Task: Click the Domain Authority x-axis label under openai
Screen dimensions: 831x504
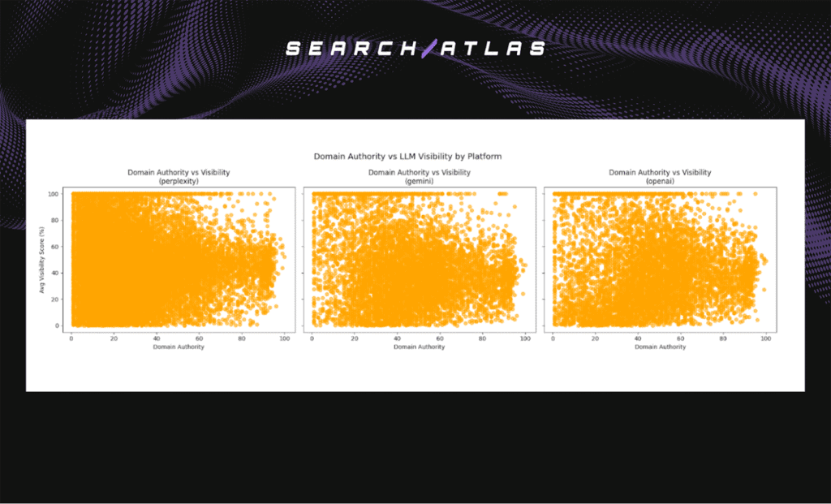Action: point(660,347)
